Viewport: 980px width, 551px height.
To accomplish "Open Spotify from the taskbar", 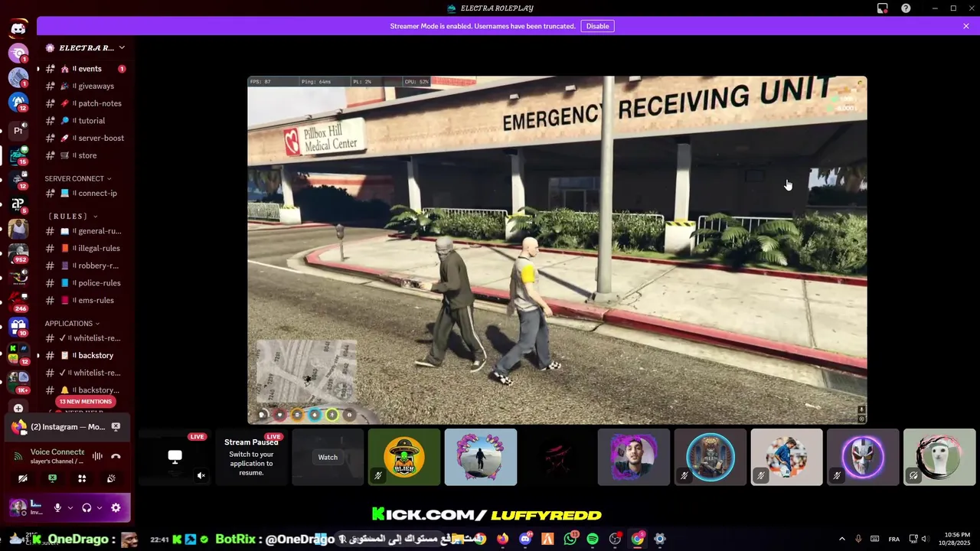I will (x=593, y=539).
